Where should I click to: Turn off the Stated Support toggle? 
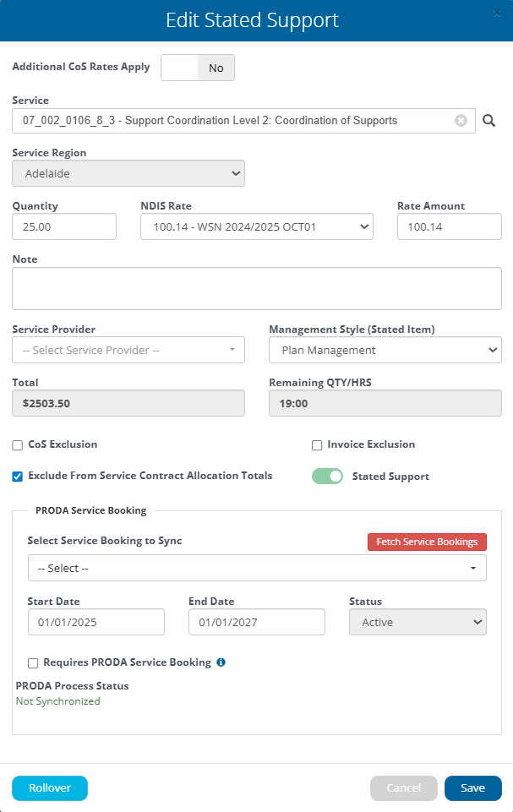point(328,477)
